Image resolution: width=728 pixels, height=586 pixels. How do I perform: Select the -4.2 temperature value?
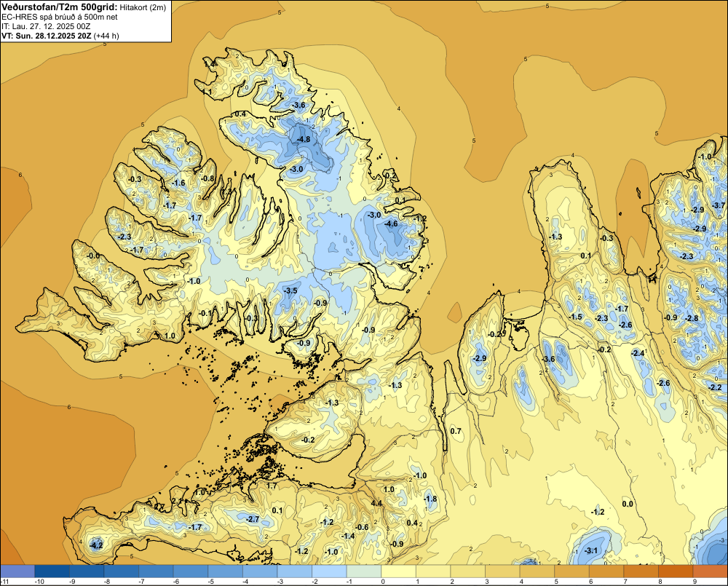(x=96, y=546)
